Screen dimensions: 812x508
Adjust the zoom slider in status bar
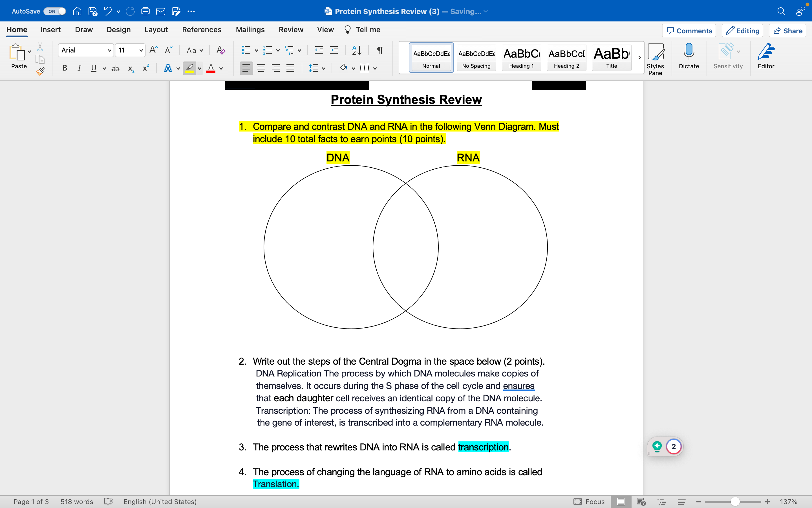[735, 502]
